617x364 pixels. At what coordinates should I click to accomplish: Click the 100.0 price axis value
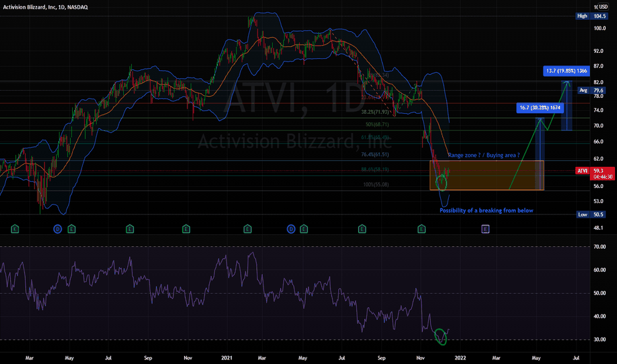tap(600, 28)
